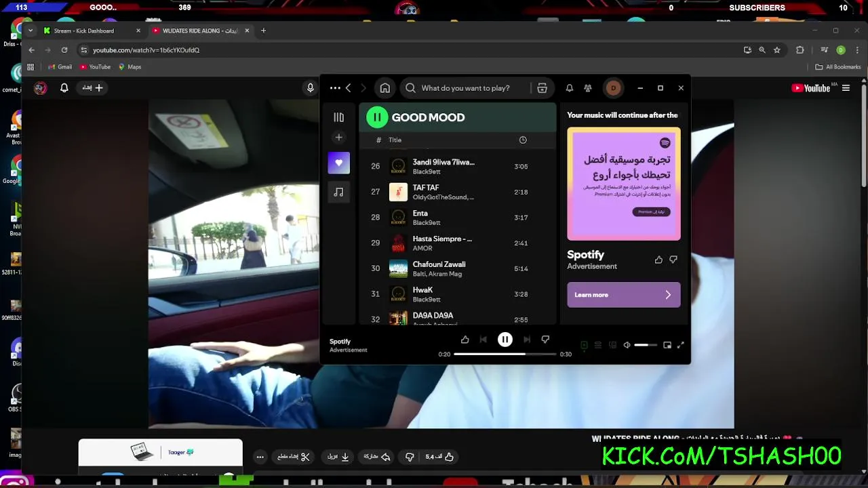Open Connect to a device icon
868x488 pixels.
(x=613, y=345)
